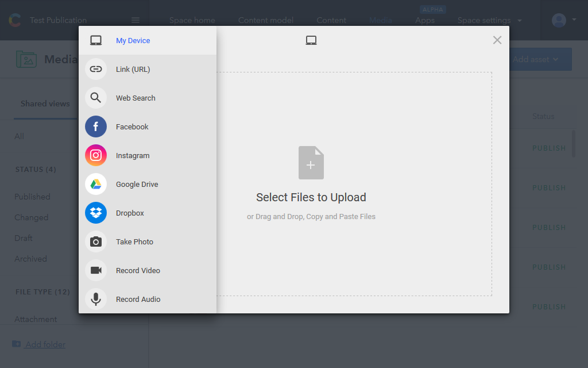Screen dimensions: 588x368
Task: Pick the Dropbox upload source
Action: (x=96, y=213)
